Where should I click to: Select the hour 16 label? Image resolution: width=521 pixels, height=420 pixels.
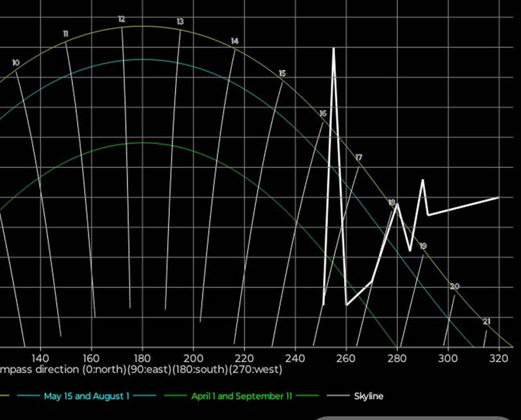coord(323,113)
